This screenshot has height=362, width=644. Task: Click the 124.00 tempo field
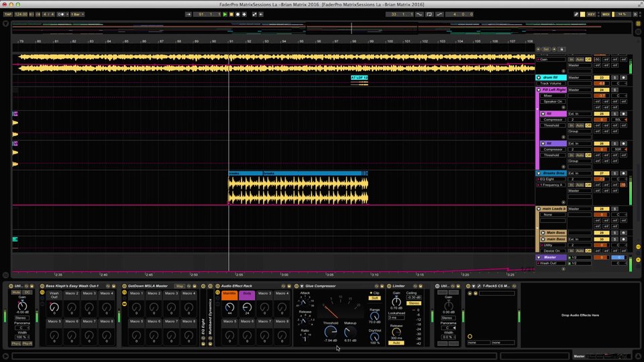tap(21, 14)
